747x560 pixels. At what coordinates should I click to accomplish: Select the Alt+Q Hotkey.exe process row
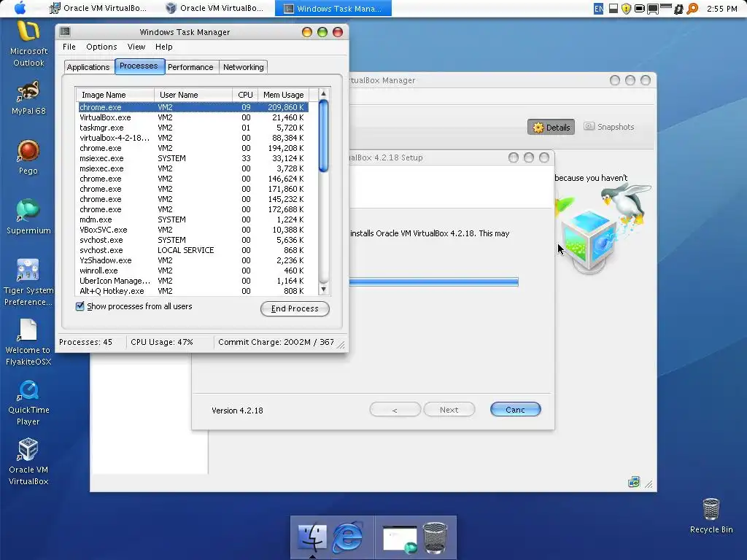point(193,291)
